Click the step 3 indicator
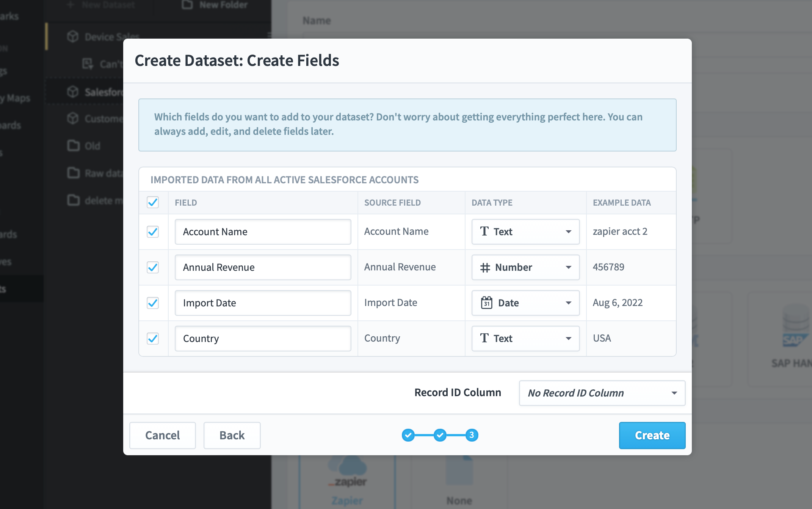The width and height of the screenshot is (812, 509). tap(472, 435)
